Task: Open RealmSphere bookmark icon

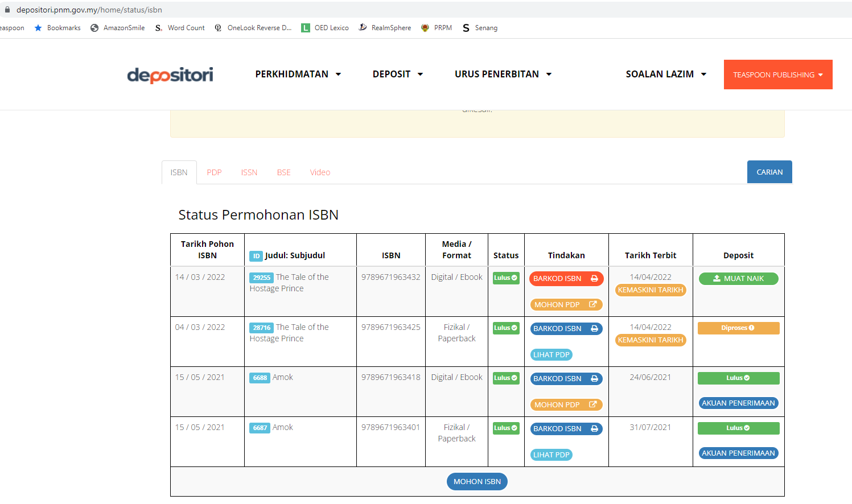Action: [x=363, y=27]
